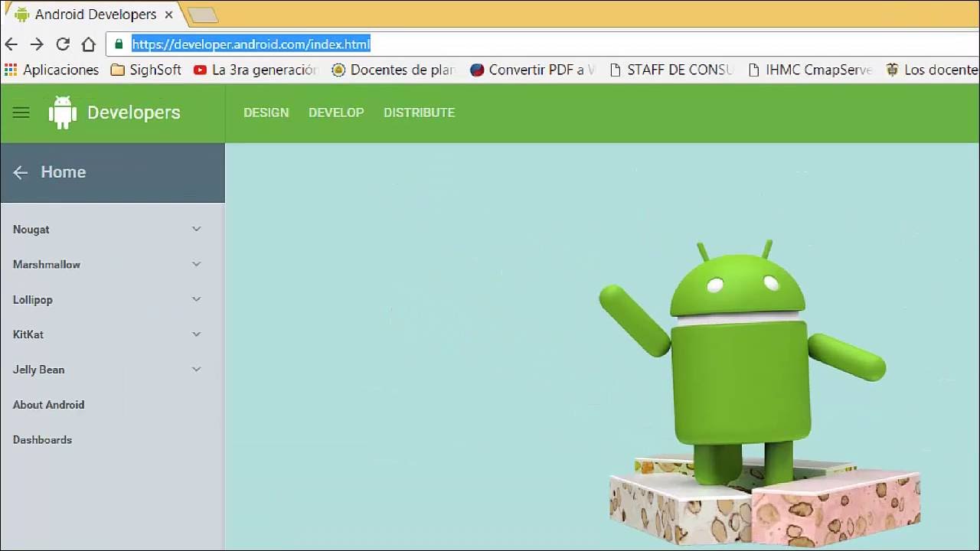Click the browser forward arrow
The height and width of the screenshot is (551, 980).
pos(37,44)
